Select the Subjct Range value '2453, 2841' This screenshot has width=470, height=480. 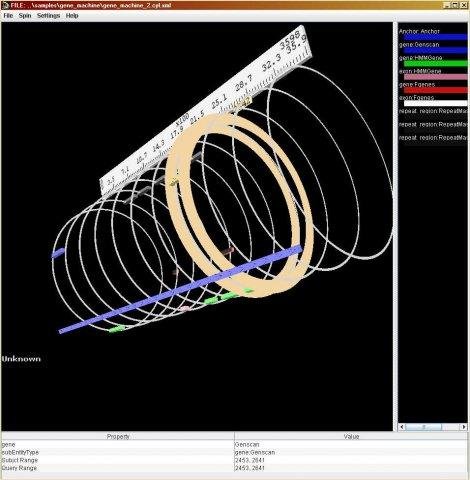tap(351, 460)
